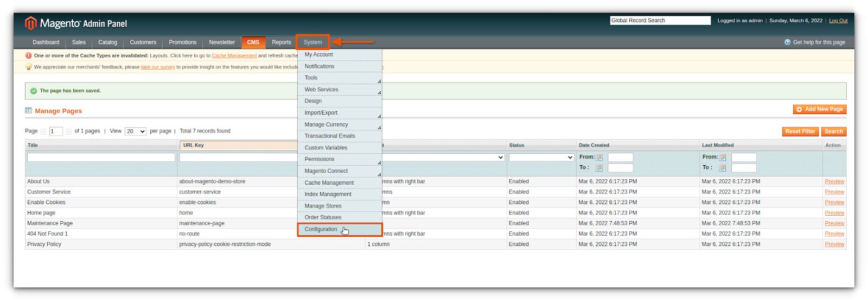
Task: Click the red cache warning icon
Action: pyautogui.click(x=29, y=55)
